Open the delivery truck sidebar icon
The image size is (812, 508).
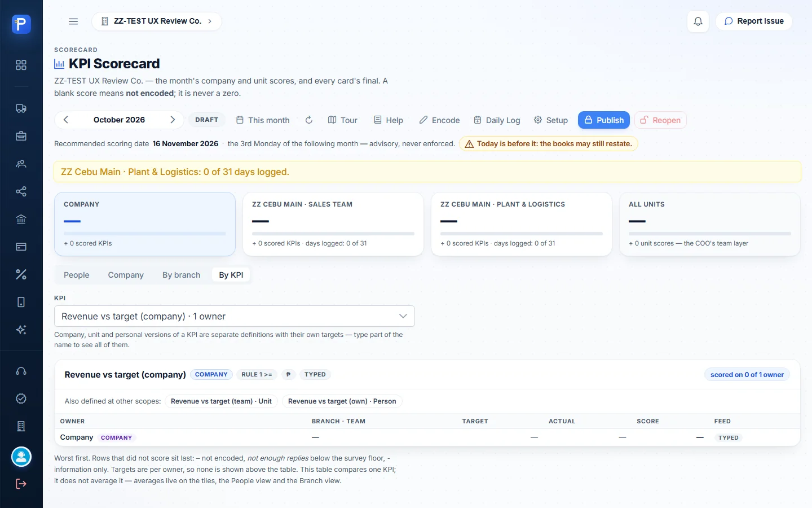tap(21, 108)
